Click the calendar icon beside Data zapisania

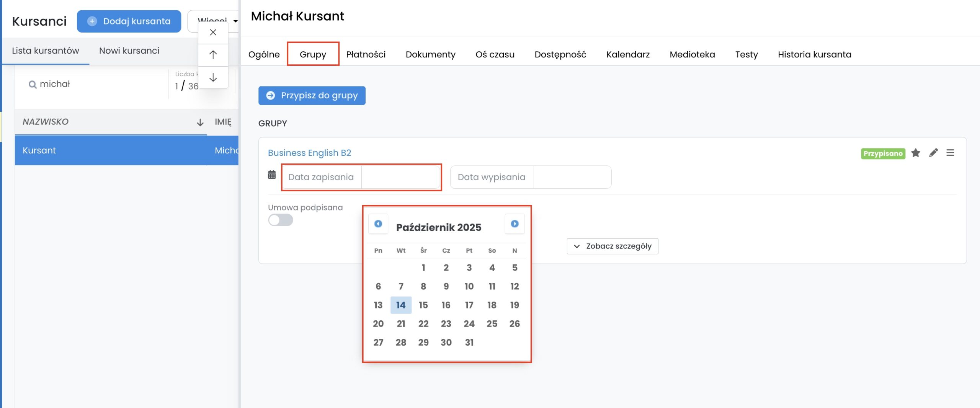(x=272, y=175)
